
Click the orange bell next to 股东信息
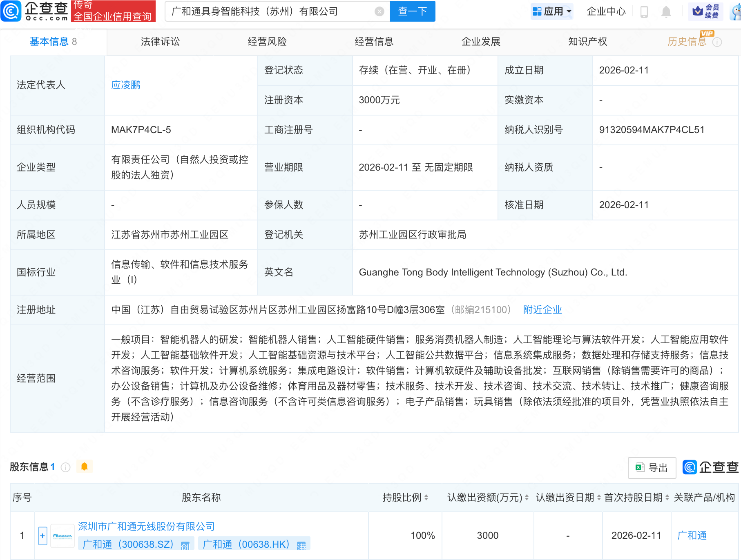point(85,467)
